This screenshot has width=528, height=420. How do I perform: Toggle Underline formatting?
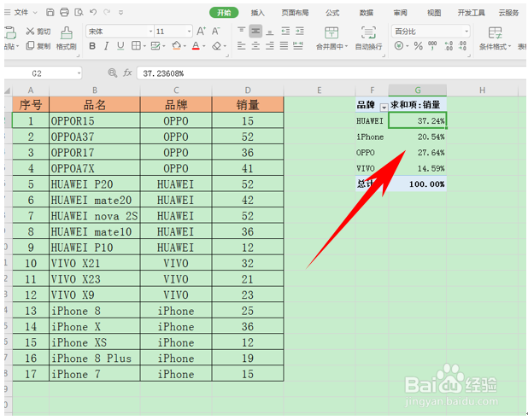(120, 46)
